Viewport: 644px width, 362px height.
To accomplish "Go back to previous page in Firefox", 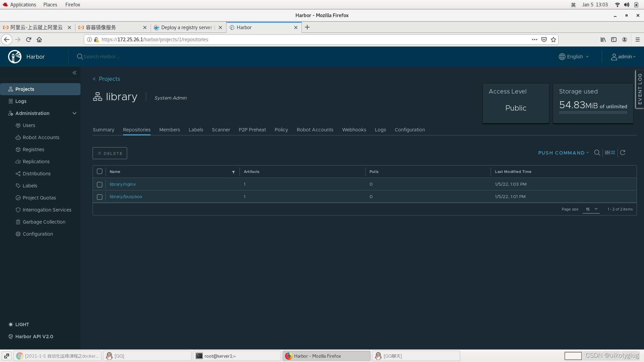I will 7,40.
